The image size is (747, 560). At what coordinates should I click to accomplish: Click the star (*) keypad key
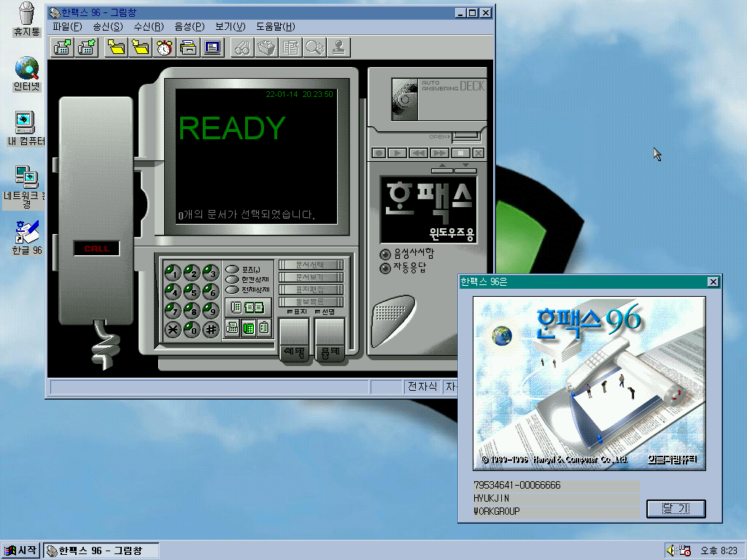[172, 329]
